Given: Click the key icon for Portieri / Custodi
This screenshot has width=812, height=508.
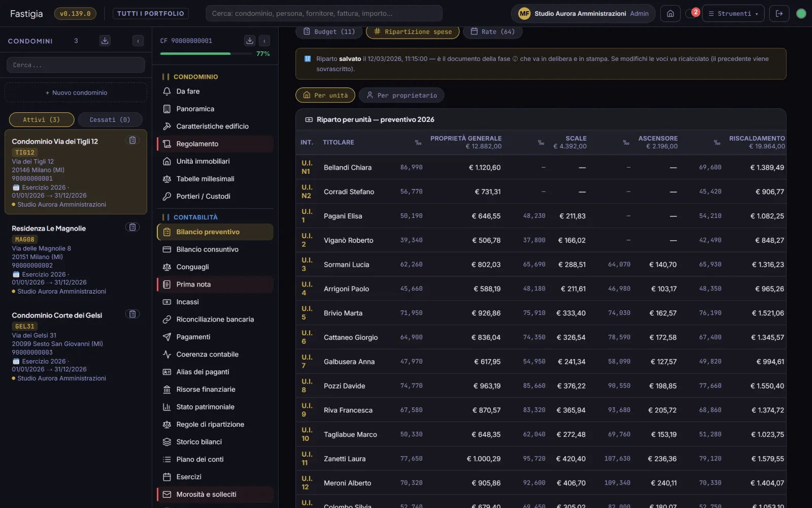Looking at the screenshot, I should (166, 197).
